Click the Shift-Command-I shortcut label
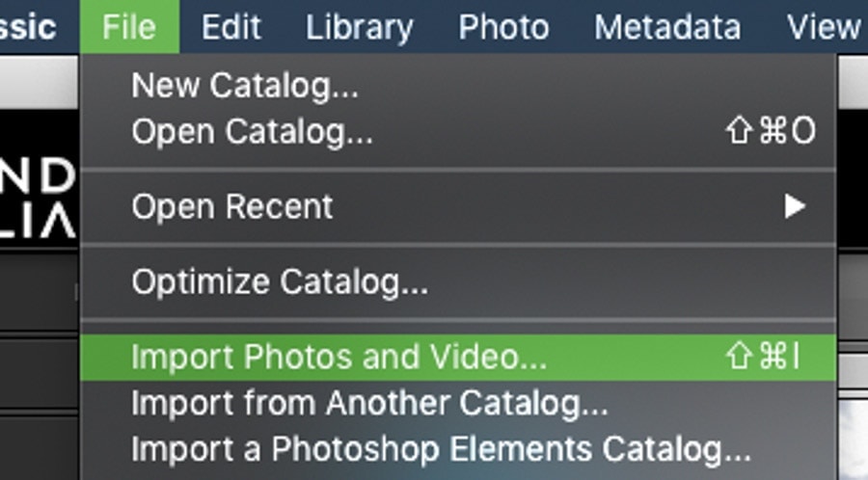Screen dimensions: 868x480 (763, 357)
